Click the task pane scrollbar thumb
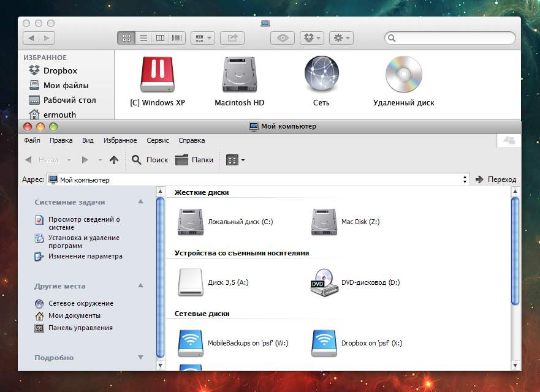Image resolution: width=540 pixels, height=392 pixels. click(x=160, y=277)
